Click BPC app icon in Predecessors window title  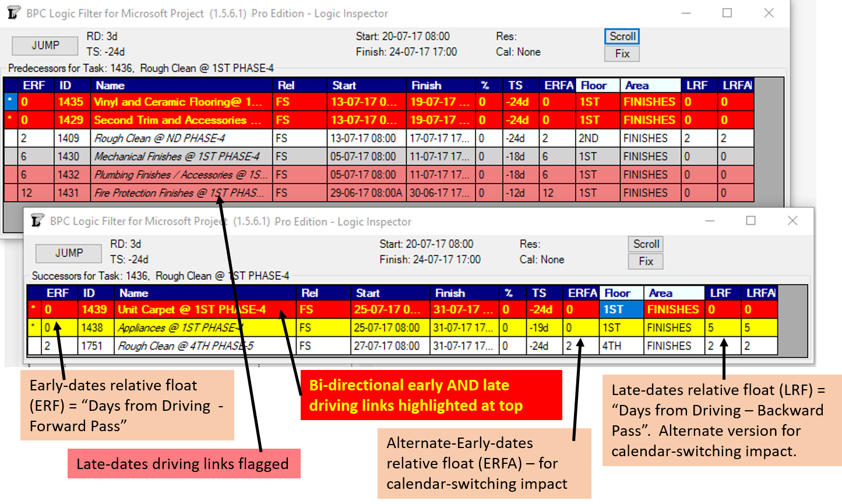pos(13,13)
